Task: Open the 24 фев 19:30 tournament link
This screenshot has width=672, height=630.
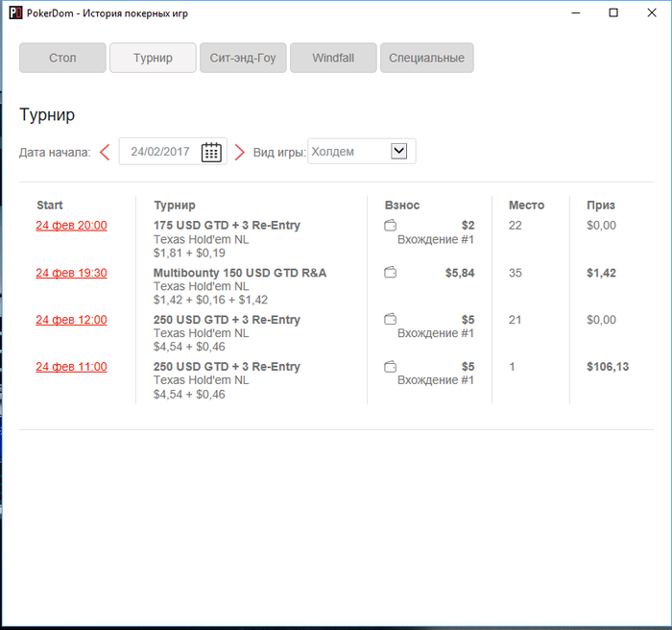Action: [x=71, y=273]
